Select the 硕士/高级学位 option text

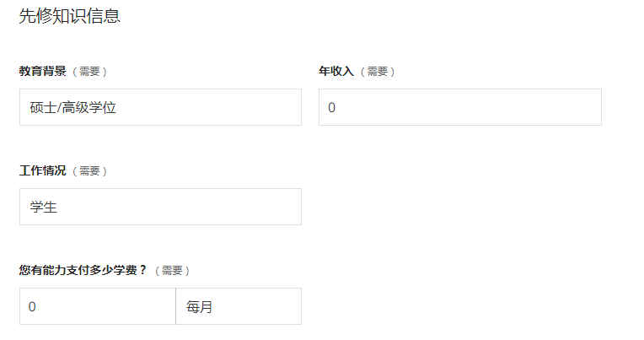(x=73, y=108)
